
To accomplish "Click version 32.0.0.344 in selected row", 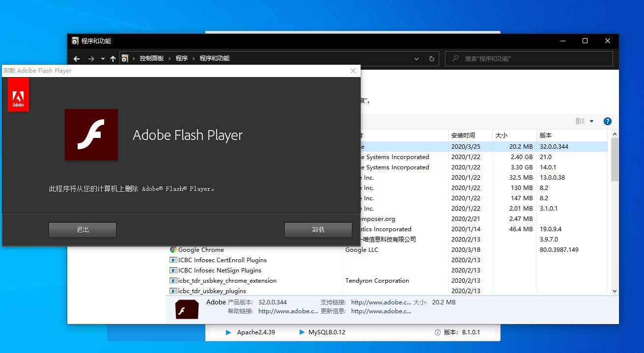I will 554,147.
